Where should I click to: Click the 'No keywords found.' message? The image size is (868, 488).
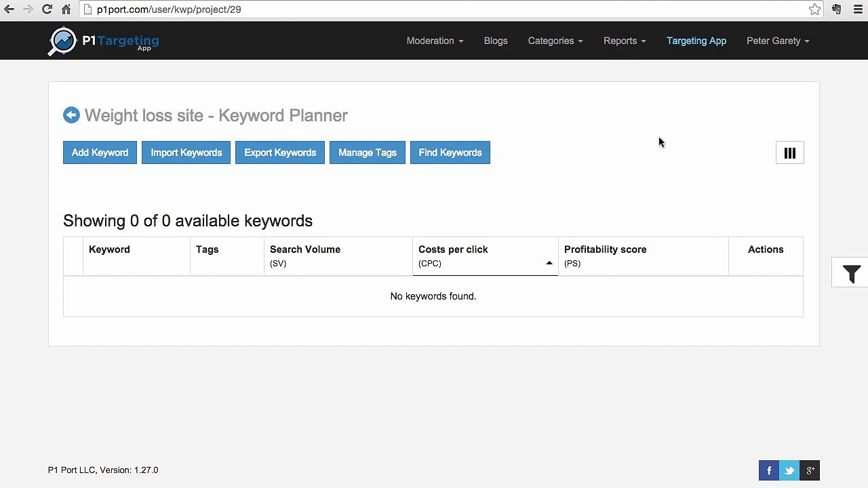pos(433,296)
